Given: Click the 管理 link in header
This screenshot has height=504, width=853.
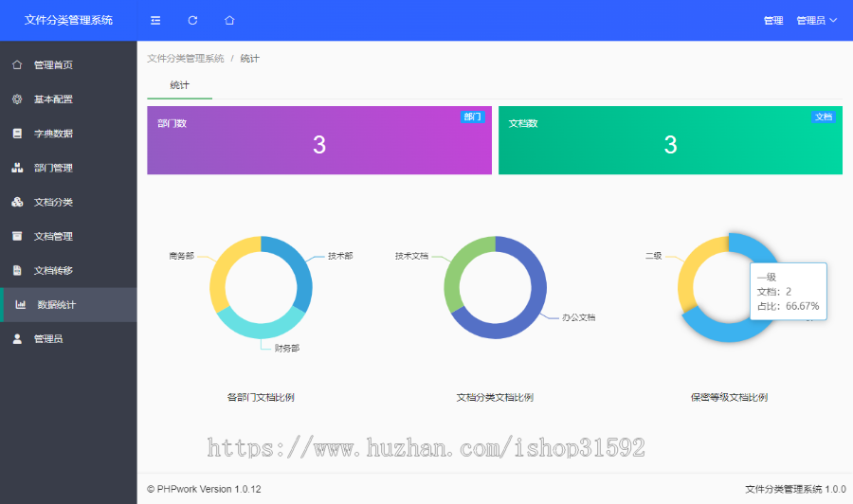Looking at the screenshot, I should [x=773, y=21].
